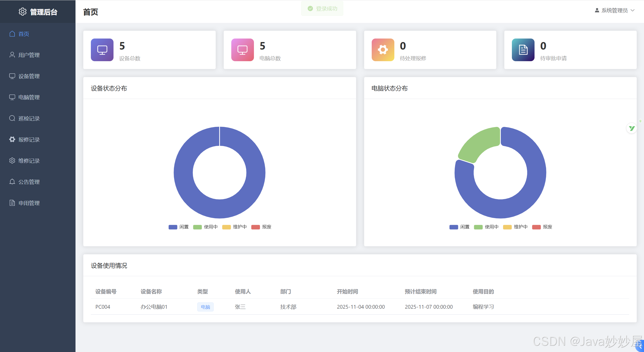
Task: Click the 张三 user cell
Action: (x=240, y=307)
